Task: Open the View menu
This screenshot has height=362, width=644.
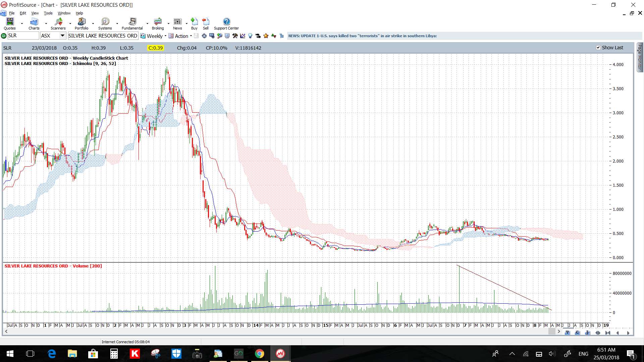Action: 35,13
